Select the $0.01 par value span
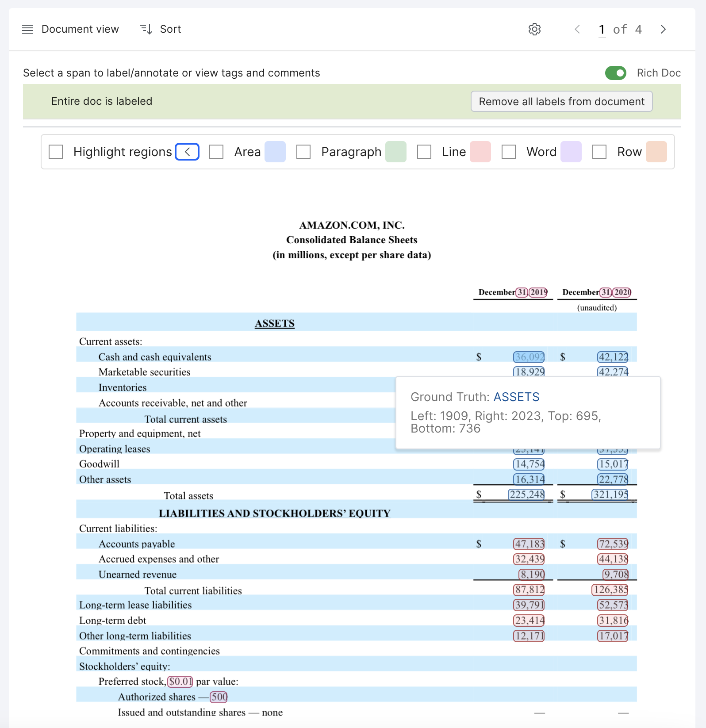Screen dimensions: 706x728 point(180,682)
